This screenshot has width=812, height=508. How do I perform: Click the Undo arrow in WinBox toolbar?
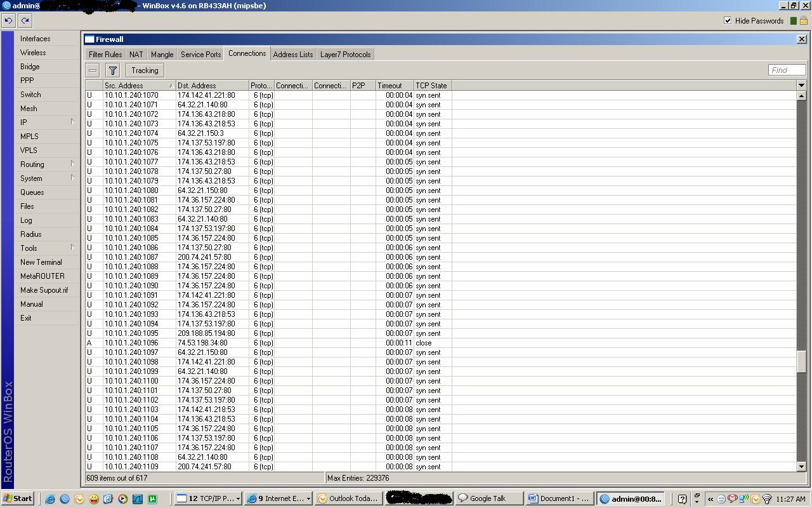pos(8,20)
